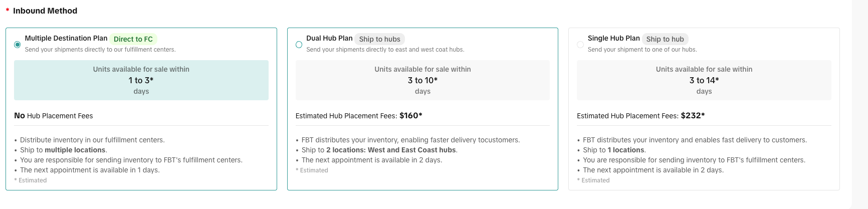Click the Direct to FC badge
Image resolution: width=868 pixels, height=209 pixels.
[133, 39]
